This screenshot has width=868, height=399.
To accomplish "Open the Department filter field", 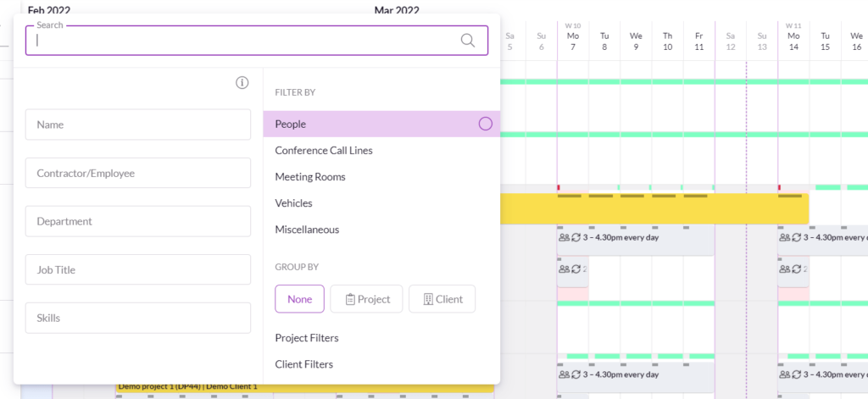I will (x=138, y=221).
